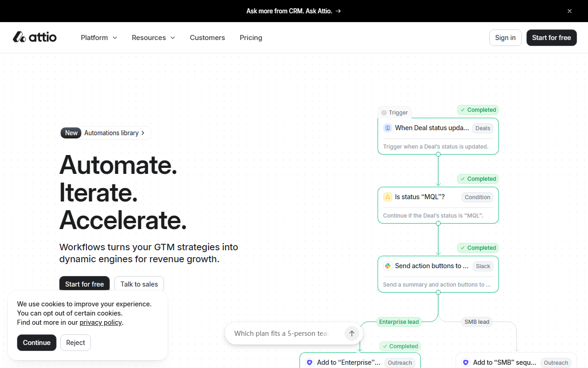Screen dimensions: 588x368
Task: Click Completed status above Enterprise sequence step
Action: pyautogui.click(x=400, y=346)
